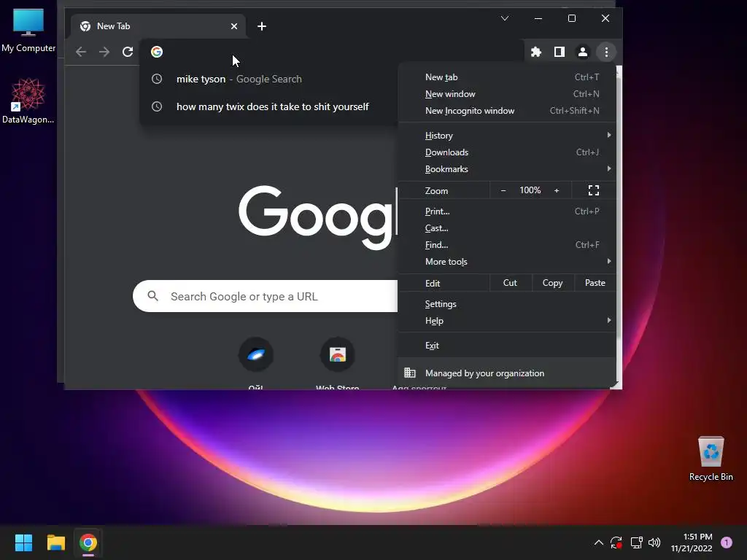
Task: Expand the History submenu
Action: (507, 135)
